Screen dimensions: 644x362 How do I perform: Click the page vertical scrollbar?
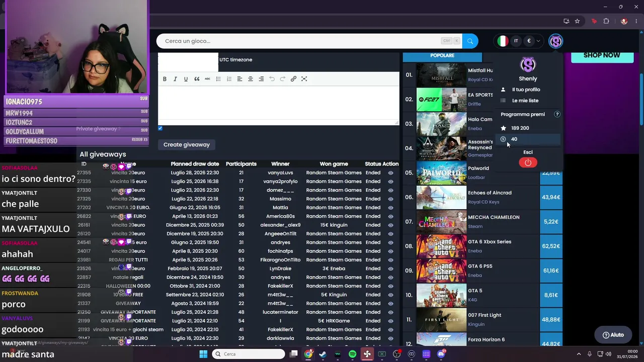click(641, 101)
